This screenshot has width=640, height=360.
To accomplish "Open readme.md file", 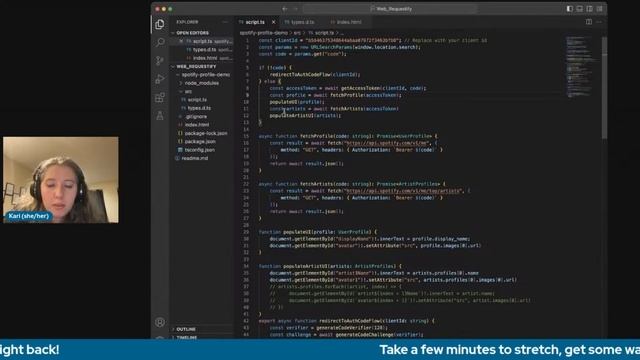I will (x=195, y=158).
